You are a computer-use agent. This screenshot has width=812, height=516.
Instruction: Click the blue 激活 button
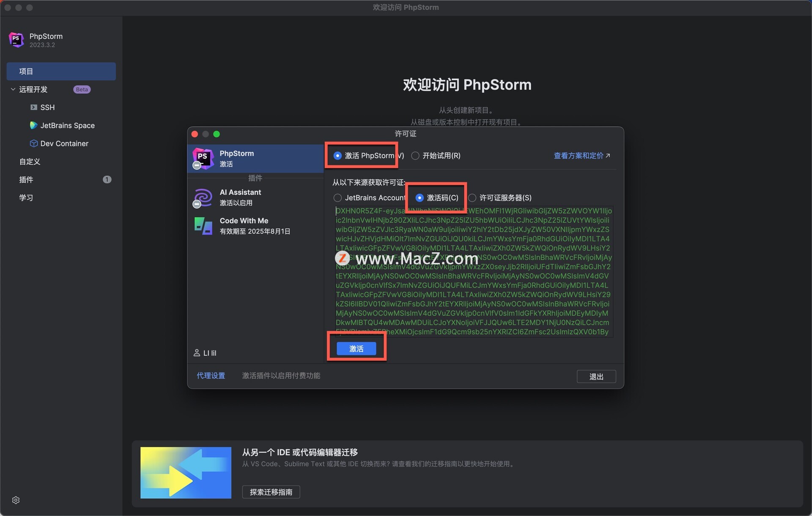coord(356,349)
